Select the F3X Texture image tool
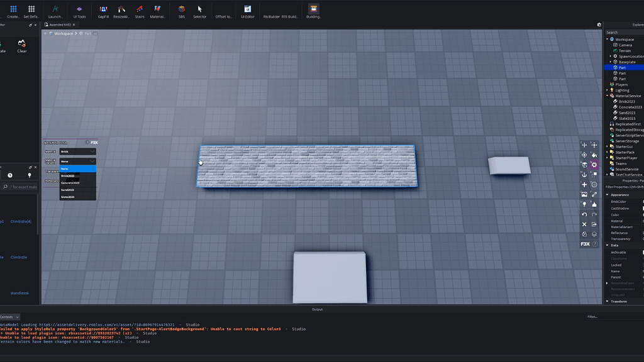Screen dimensions: 644x362 click(584, 195)
